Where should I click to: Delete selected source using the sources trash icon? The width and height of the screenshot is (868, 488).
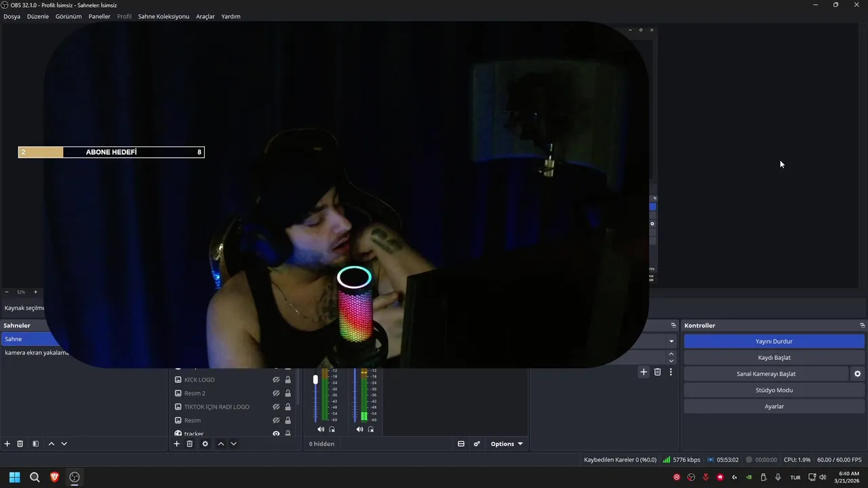click(190, 444)
